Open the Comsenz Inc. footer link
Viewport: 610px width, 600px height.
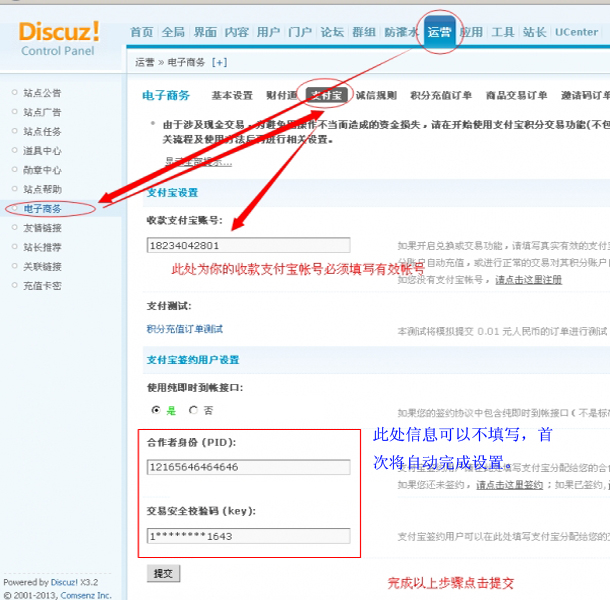86,595
